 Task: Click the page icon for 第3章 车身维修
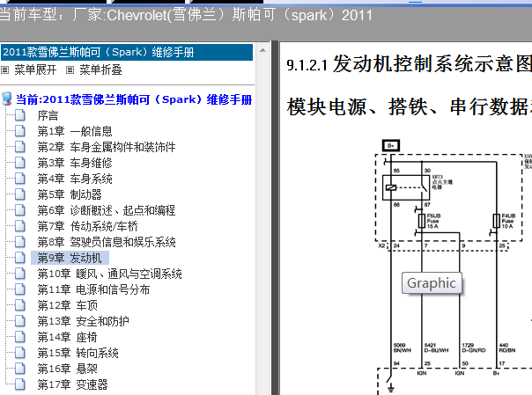tap(20, 163)
